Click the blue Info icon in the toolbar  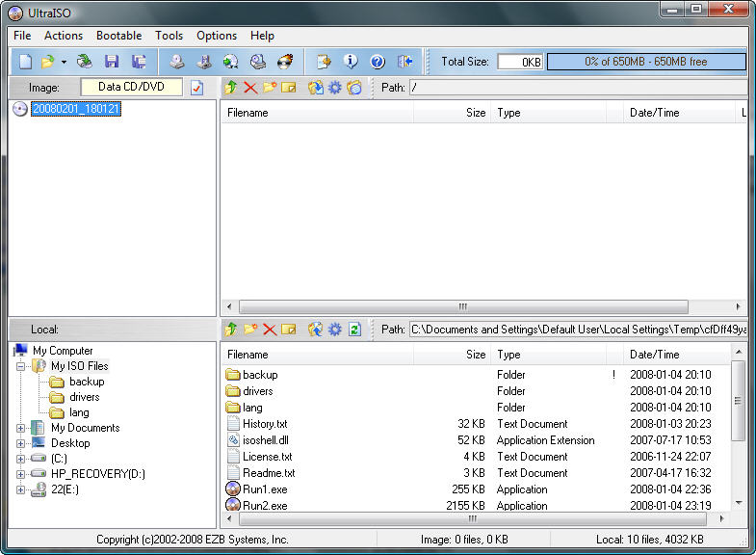[351, 62]
